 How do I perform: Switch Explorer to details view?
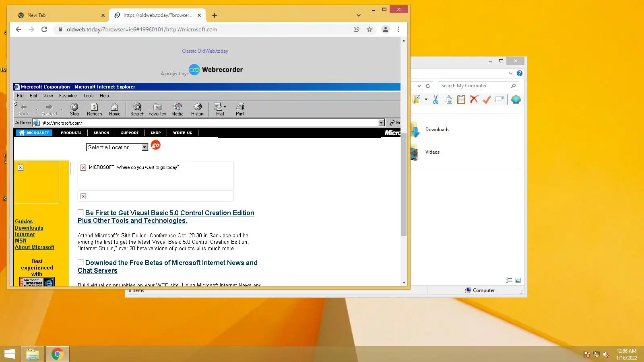(x=509, y=280)
